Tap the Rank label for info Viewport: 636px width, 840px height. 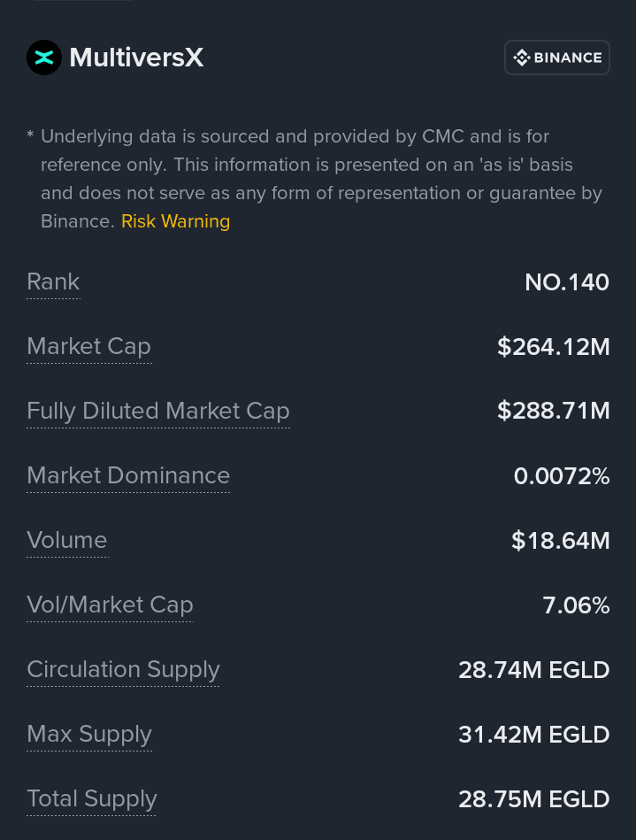tap(53, 282)
